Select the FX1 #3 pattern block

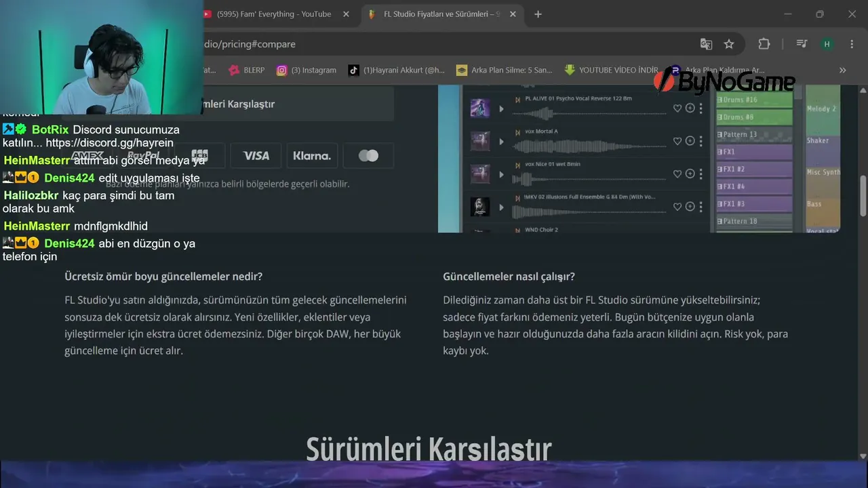pos(754,203)
